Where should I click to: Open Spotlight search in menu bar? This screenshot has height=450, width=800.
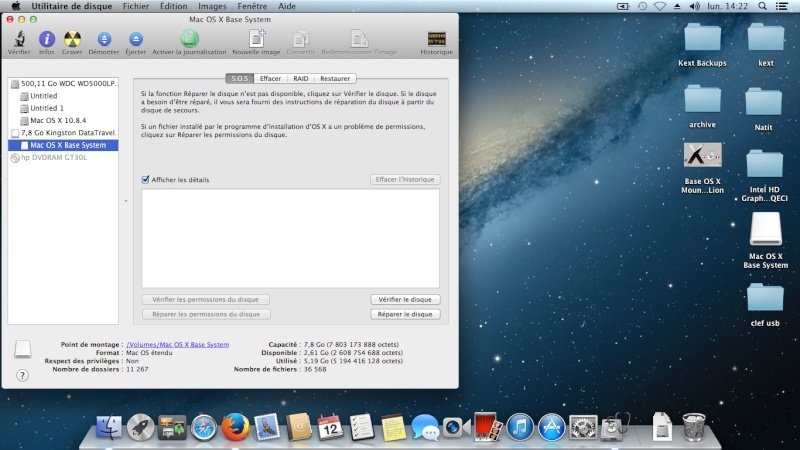762,6
